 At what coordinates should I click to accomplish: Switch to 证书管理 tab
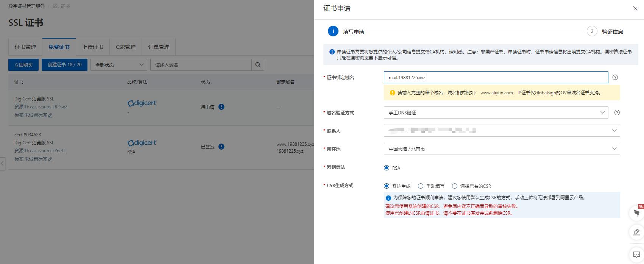25,47
